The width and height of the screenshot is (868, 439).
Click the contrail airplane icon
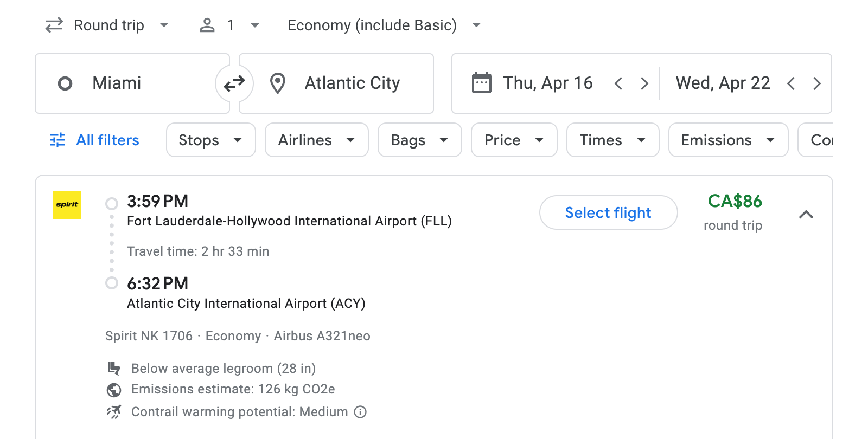(114, 412)
